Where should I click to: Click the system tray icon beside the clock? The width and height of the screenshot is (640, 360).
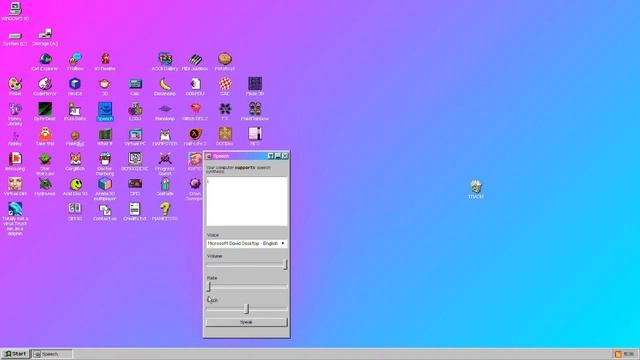point(618,354)
